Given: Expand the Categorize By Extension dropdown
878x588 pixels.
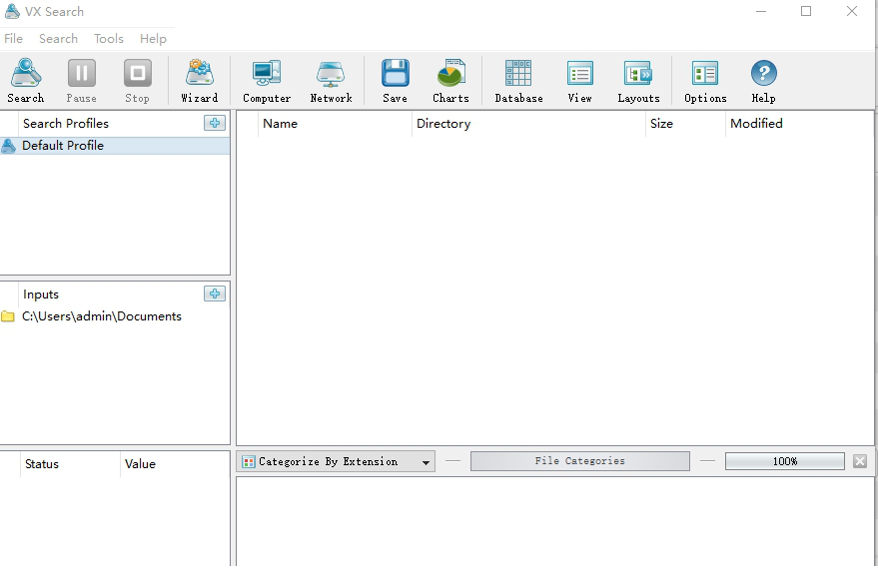Looking at the screenshot, I should (426, 462).
